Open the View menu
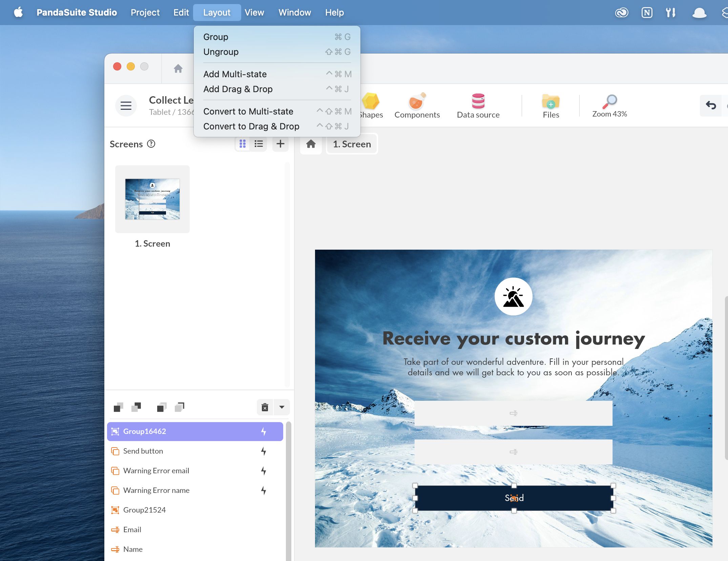 tap(254, 13)
